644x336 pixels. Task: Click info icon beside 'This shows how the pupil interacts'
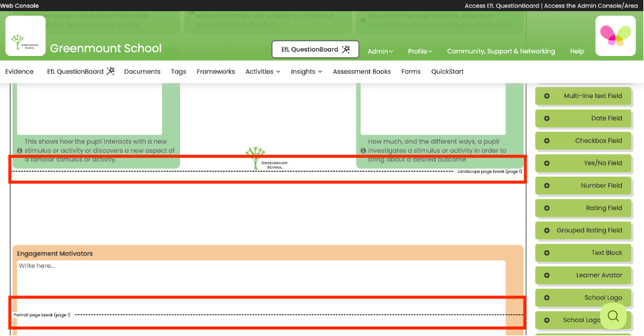tap(20, 151)
